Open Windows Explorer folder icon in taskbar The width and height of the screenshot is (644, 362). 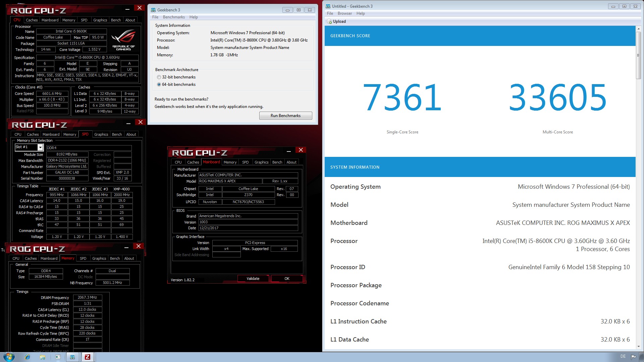point(43,357)
